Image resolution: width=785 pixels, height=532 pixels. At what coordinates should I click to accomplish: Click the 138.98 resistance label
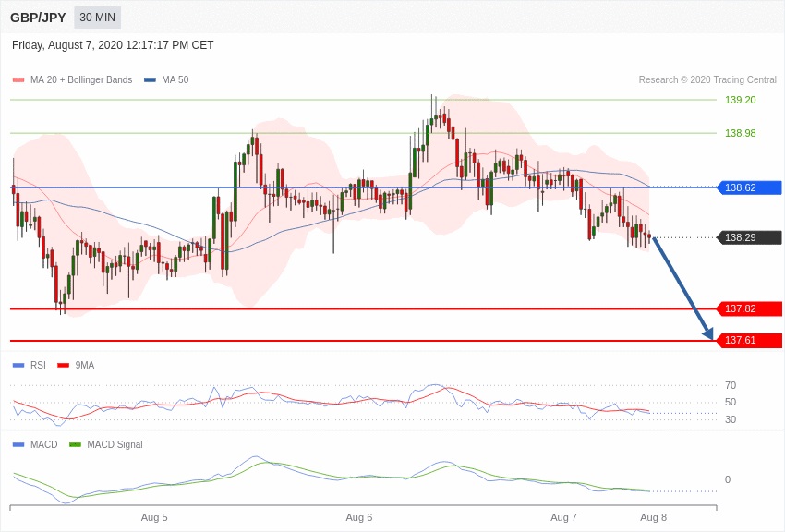tap(740, 133)
